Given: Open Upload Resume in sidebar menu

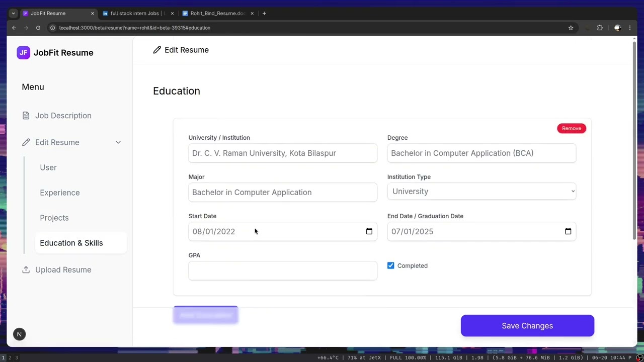Looking at the screenshot, I should coord(63,270).
